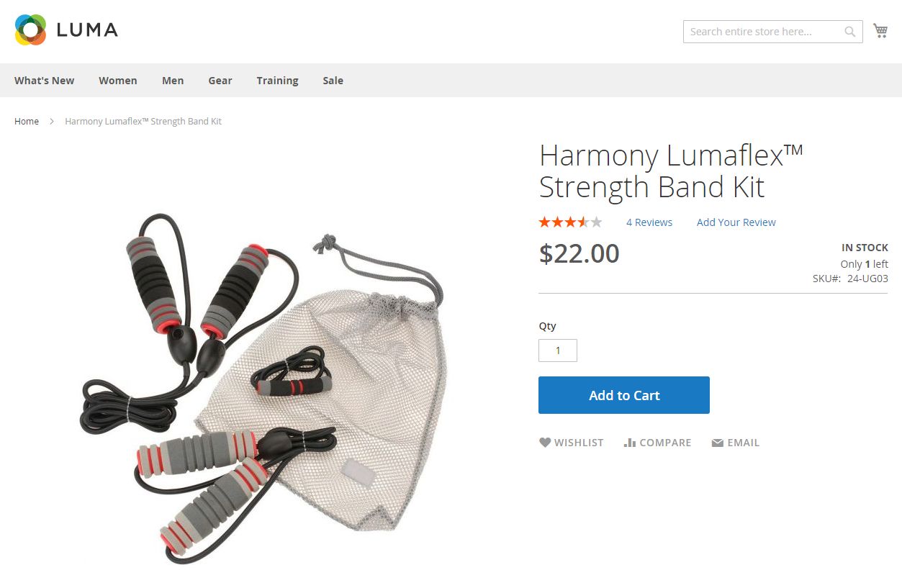Focus the Qty input field
This screenshot has width=902, height=588.
(558, 350)
